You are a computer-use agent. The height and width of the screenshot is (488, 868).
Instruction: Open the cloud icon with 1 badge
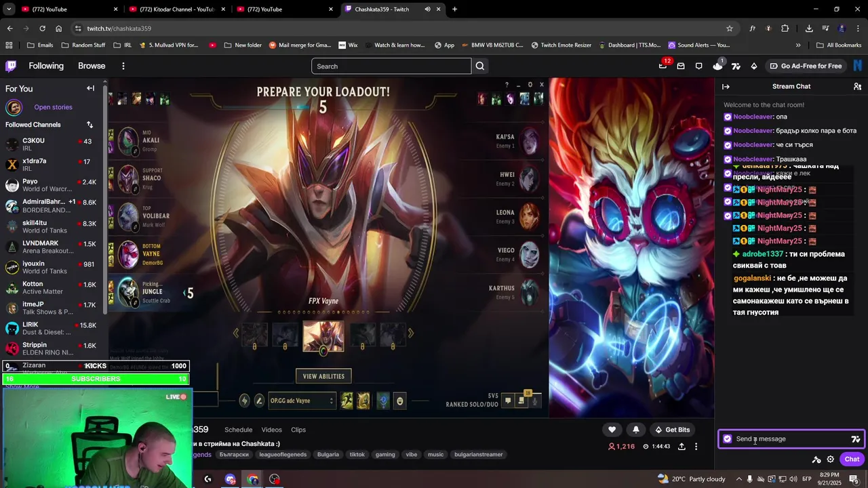[718, 66]
